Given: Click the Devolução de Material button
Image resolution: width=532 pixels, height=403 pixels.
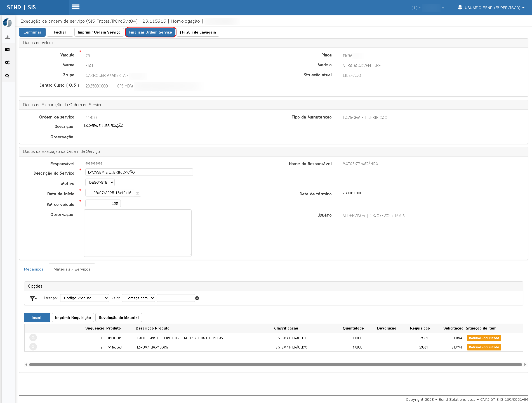Looking at the screenshot, I should pyautogui.click(x=119, y=317).
